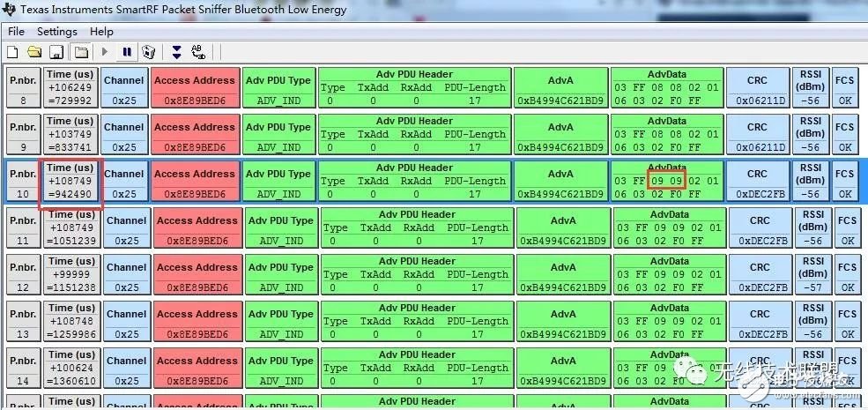This screenshot has width=868, height=410.
Task: Click FCS OK in packet 10 row
Action: [845, 181]
